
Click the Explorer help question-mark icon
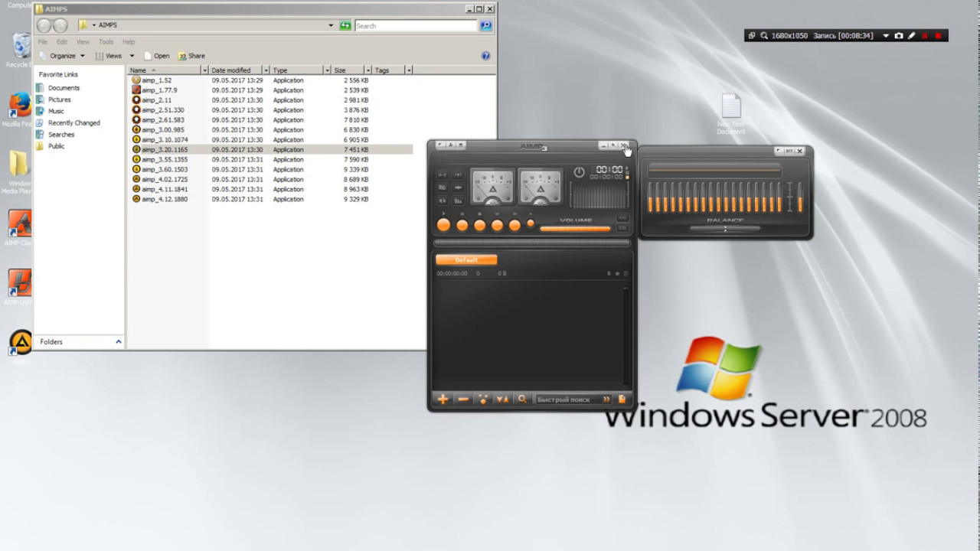pyautogui.click(x=485, y=56)
